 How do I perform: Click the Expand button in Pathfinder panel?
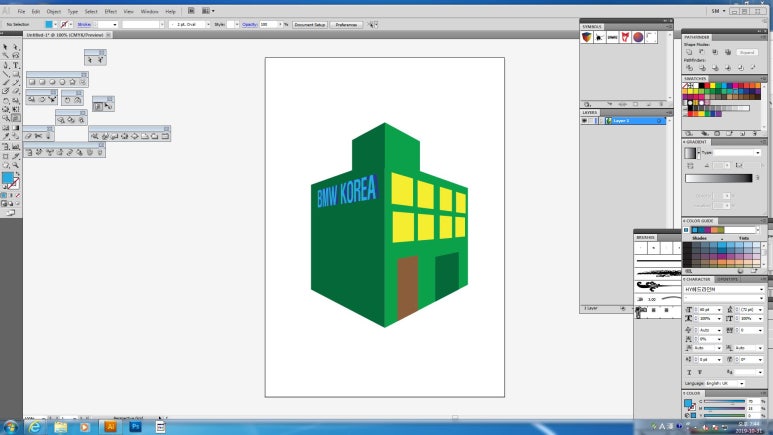pos(746,52)
